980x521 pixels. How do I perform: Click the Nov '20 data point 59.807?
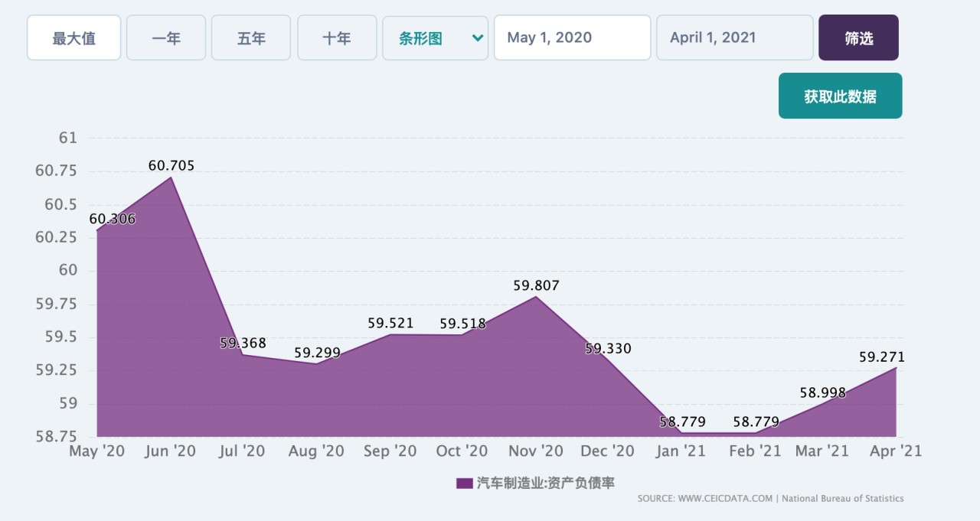point(536,286)
